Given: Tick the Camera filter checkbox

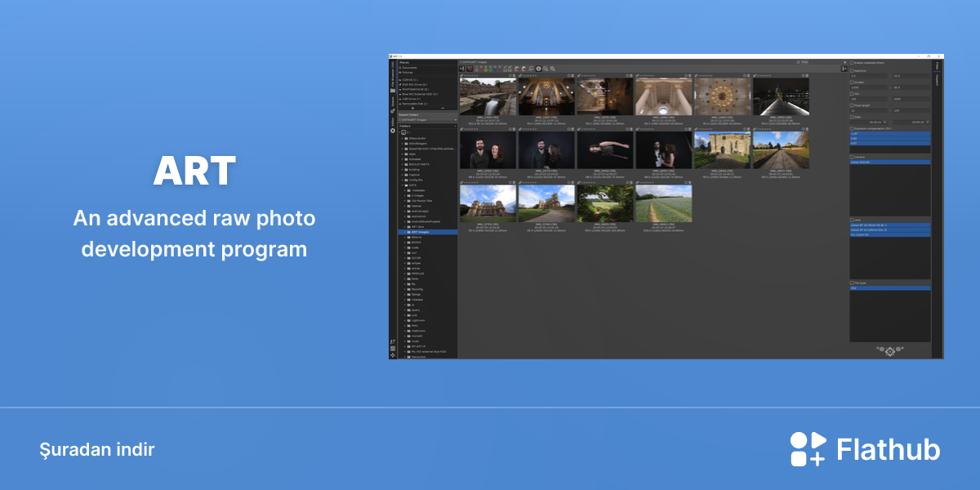Looking at the screenshot, I should coord(852,157).
